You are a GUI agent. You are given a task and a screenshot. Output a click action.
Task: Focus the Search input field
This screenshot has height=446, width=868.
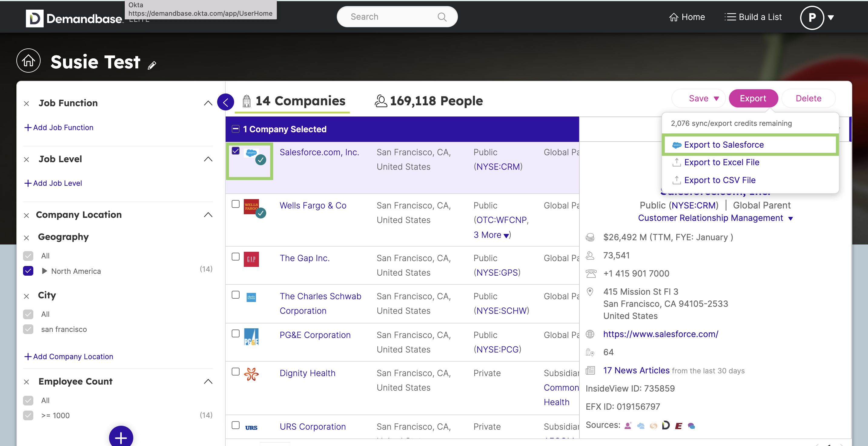point(397,17)
